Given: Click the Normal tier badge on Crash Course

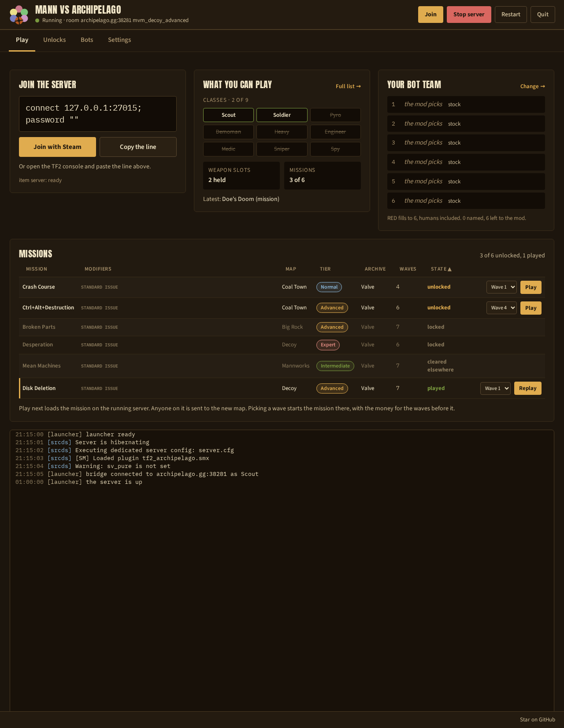Looking at the screenshot, I should point(329,287).
